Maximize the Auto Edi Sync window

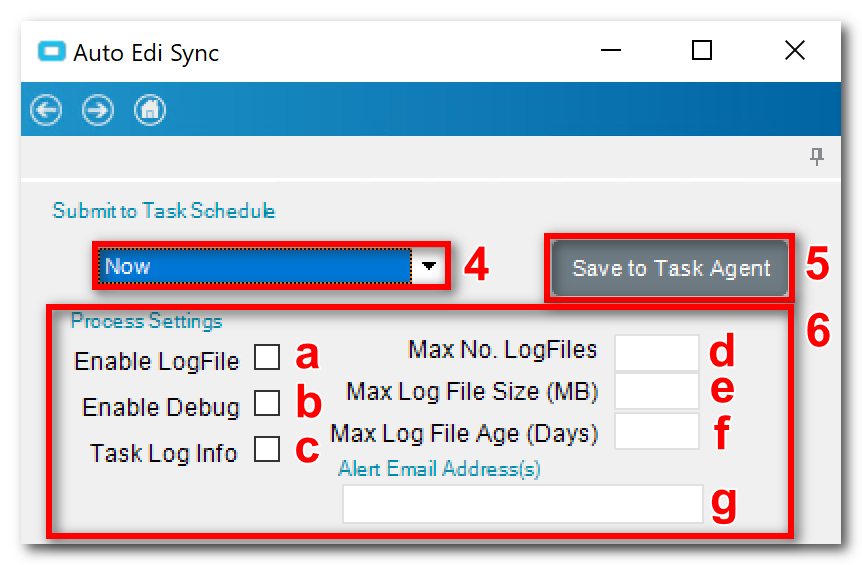(x=701, y=51)
